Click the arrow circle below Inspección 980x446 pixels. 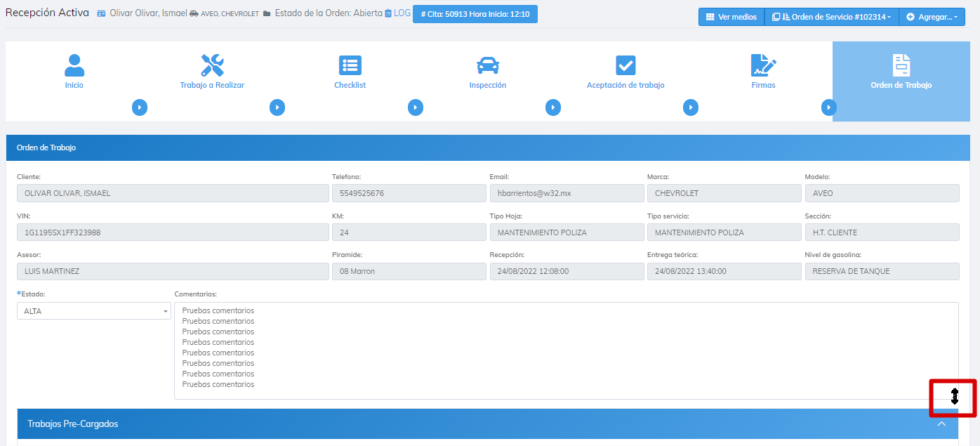pyautogui.click(x=553, y=107)
